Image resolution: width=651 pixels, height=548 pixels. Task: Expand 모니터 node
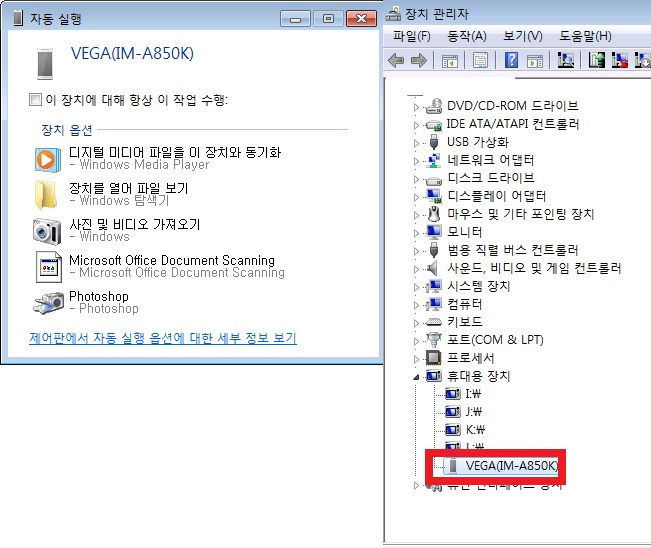416,233
